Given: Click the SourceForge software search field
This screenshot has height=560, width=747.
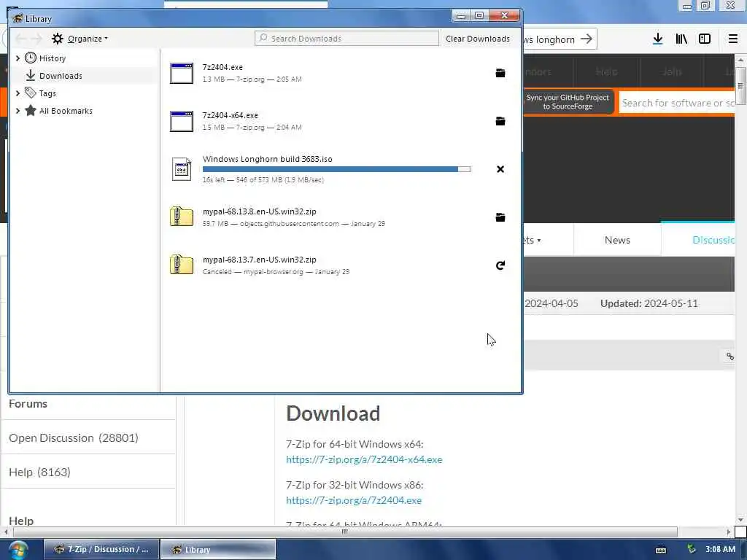Looking at the screenshot, I should point(677,103).
